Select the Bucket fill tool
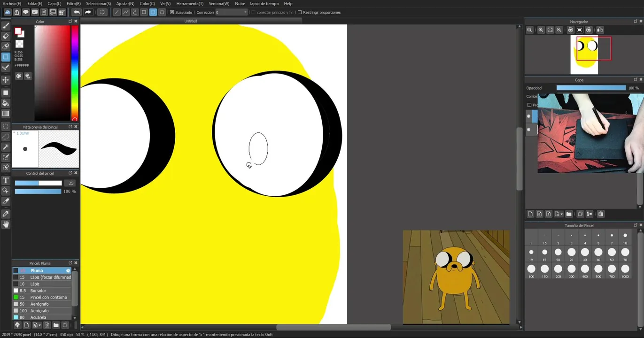This screenshot has height=338, width=644. point(6,103)
